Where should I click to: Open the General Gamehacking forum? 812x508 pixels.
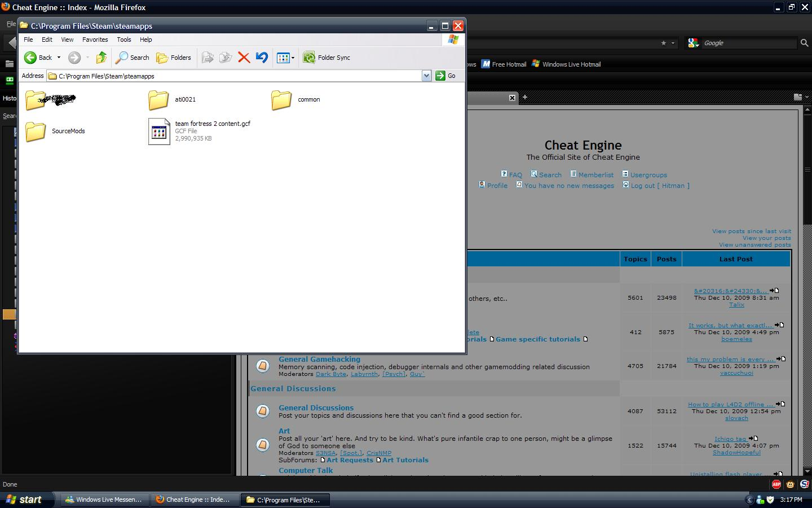click(x=319, y=359)
